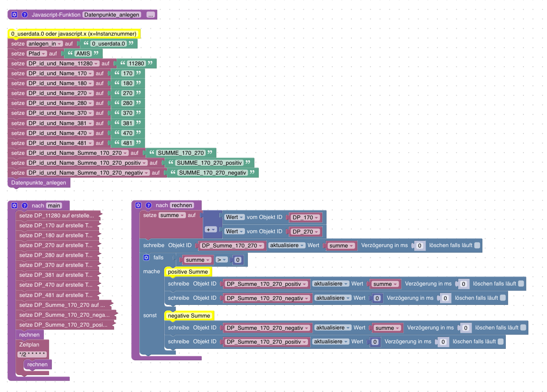
Task: Select the Datenpunkte_anlegen call block
Action: pyautogui.click(x=39, y=183)
